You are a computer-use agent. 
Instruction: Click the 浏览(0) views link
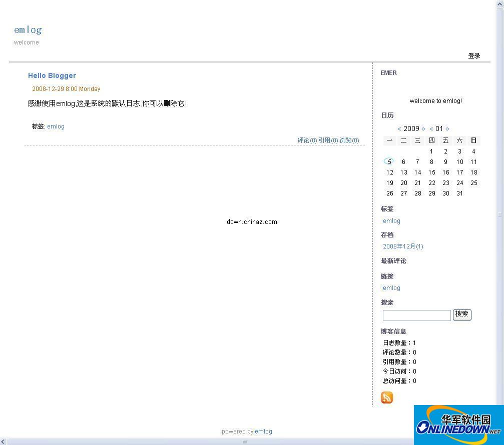point(349,140)
